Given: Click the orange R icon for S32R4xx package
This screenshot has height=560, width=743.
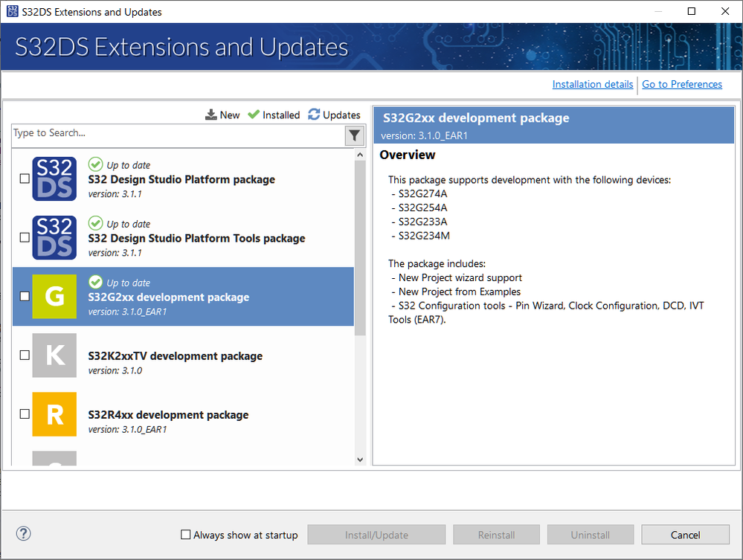Looking at the screenshot, I should pos(54,414).
